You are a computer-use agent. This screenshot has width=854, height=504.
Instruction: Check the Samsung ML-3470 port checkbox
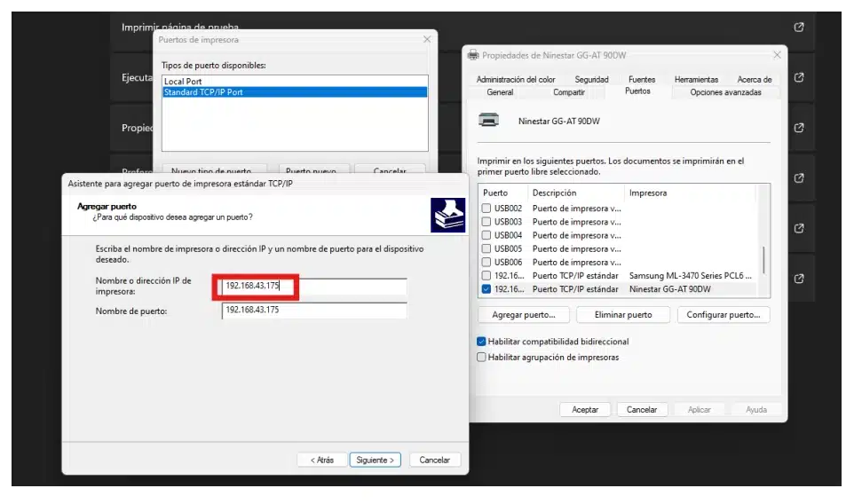[x=486, y=276]
